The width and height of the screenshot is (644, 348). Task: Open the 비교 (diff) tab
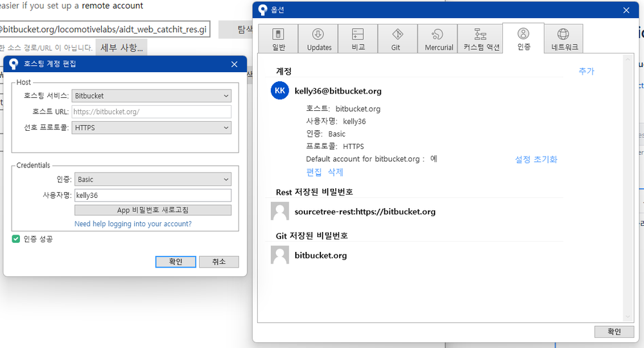[x=358, y=39]
